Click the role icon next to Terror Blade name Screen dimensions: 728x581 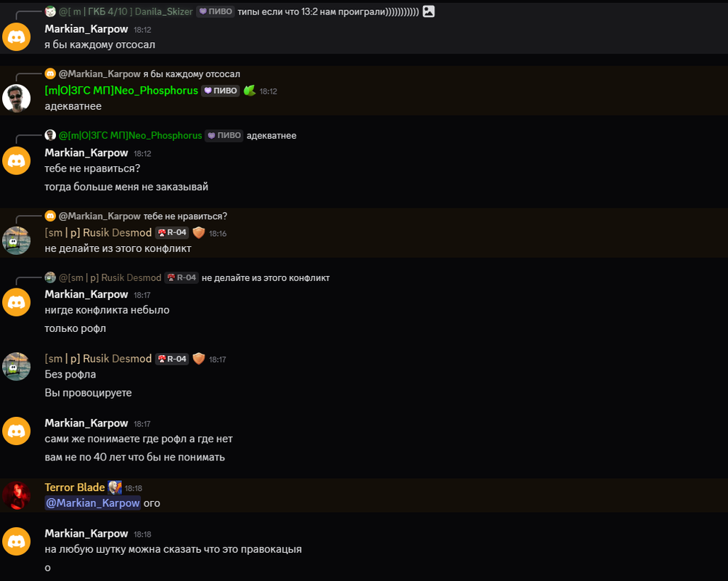(115, 487)
